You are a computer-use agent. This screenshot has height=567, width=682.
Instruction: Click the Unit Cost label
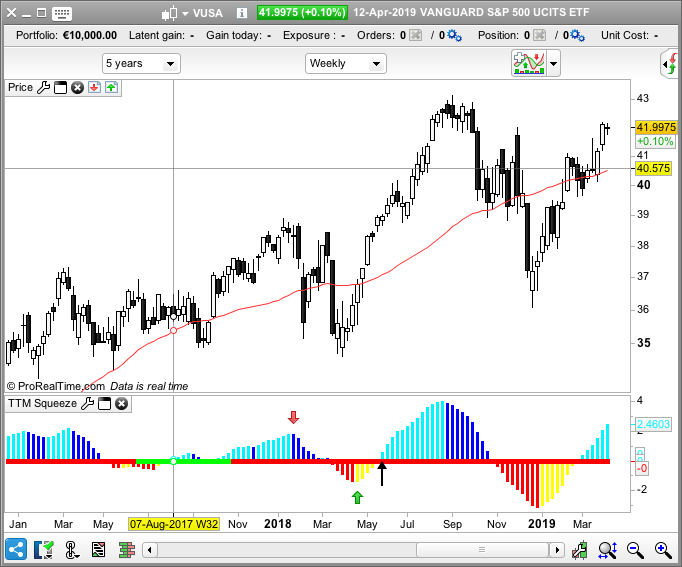click(625, 35)
